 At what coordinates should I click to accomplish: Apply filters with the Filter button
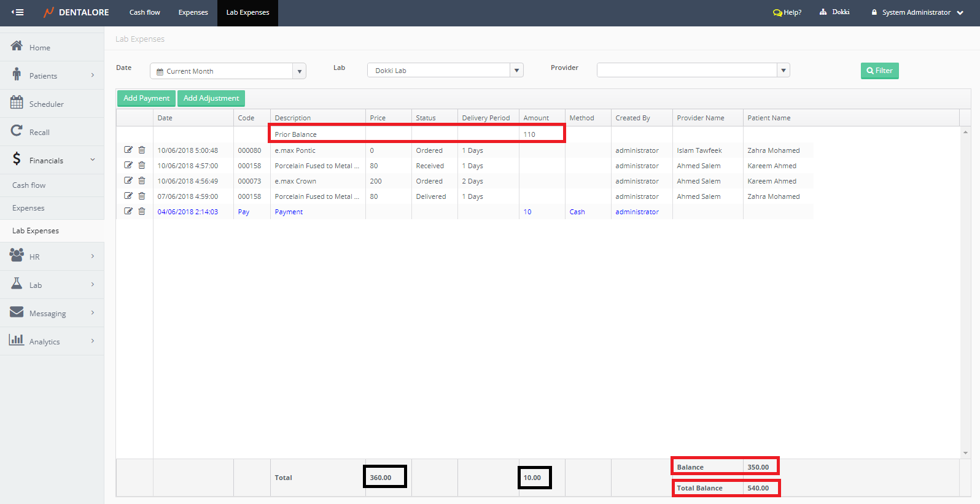coord(879,71)
